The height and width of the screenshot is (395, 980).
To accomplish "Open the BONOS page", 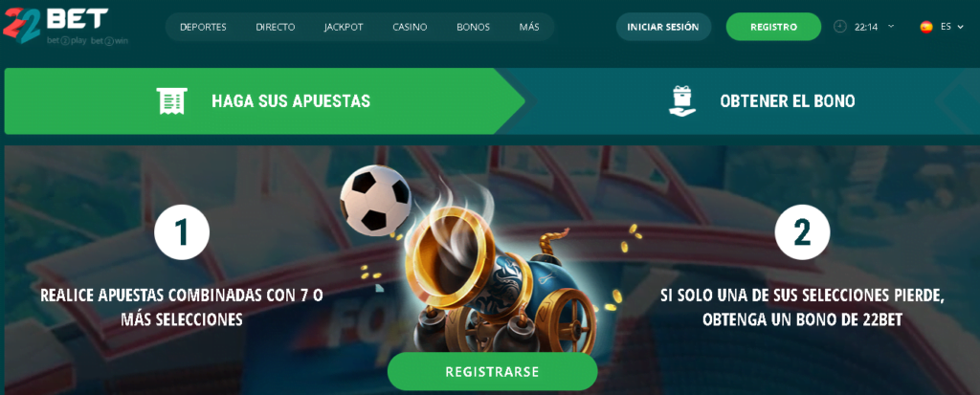I will point(473,27).
